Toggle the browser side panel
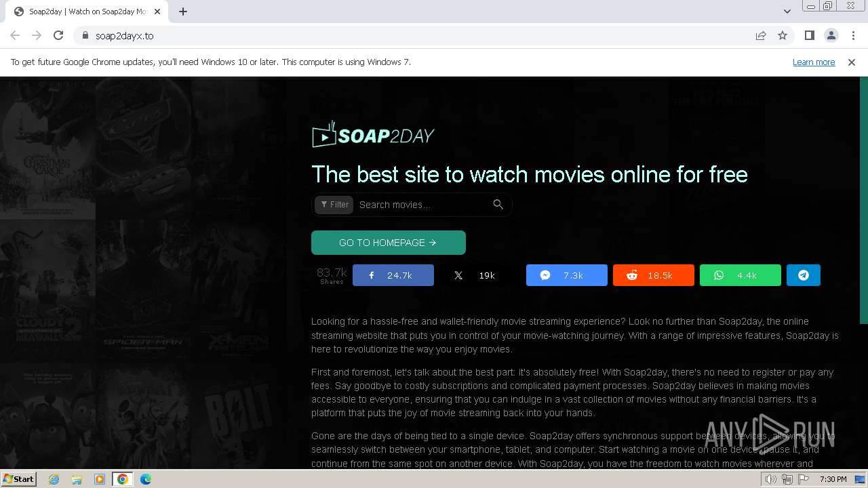The width and height of the screenshot is (868, 488). pyautogui.click(x=809, y=35)
